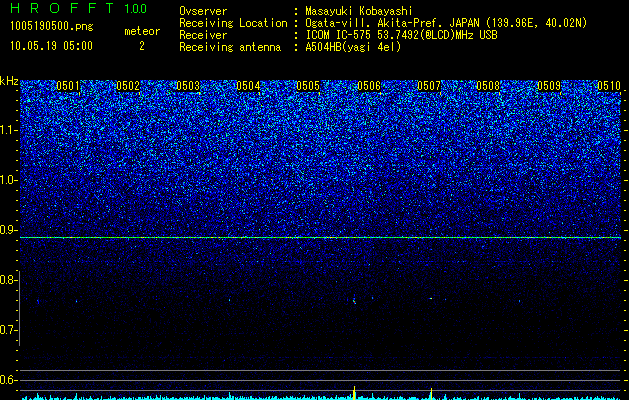Screen dimensions: 629x400
Task: Click the 0.7 kHz axis label
Action: pyautogui.click(x=9, y=330)
